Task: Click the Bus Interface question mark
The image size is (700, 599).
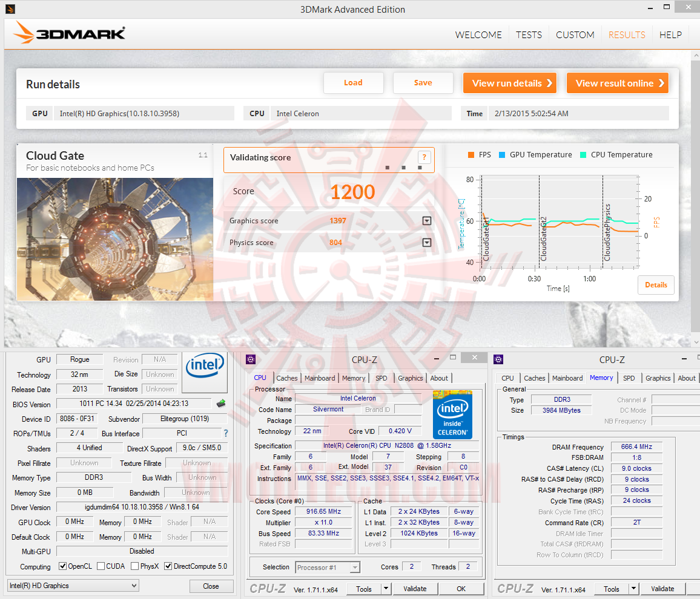Action: (x=225, y=433)
